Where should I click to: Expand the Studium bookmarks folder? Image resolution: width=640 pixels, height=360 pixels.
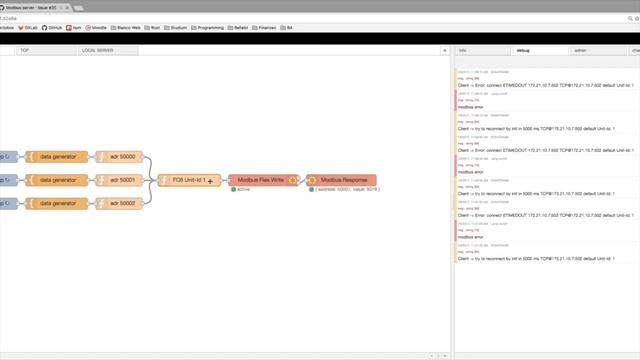[x=176, y=28]
